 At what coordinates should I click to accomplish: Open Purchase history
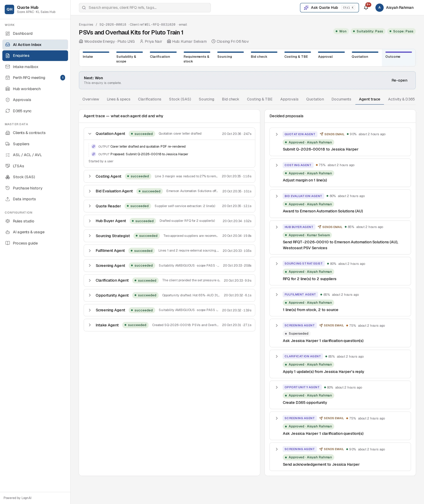(x=35, y=188)
